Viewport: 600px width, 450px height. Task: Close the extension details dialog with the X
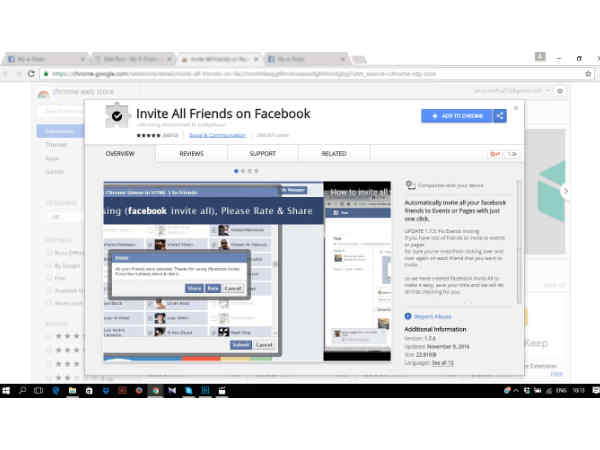point(516,108)
